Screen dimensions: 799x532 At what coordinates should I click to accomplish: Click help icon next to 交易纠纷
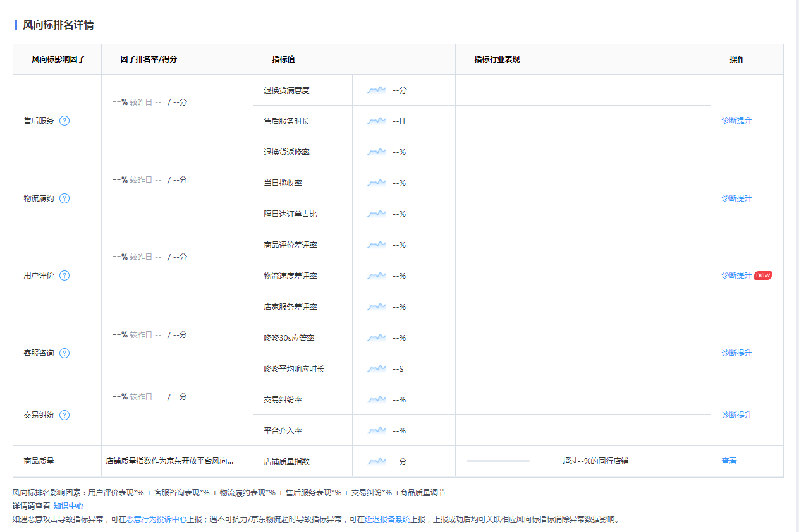pos(64,415)
